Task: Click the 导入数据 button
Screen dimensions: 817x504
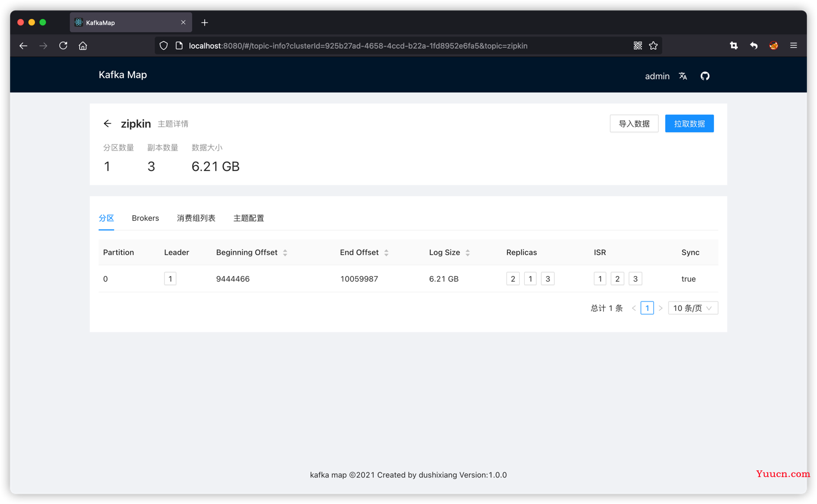Action: tap(634, 124)
